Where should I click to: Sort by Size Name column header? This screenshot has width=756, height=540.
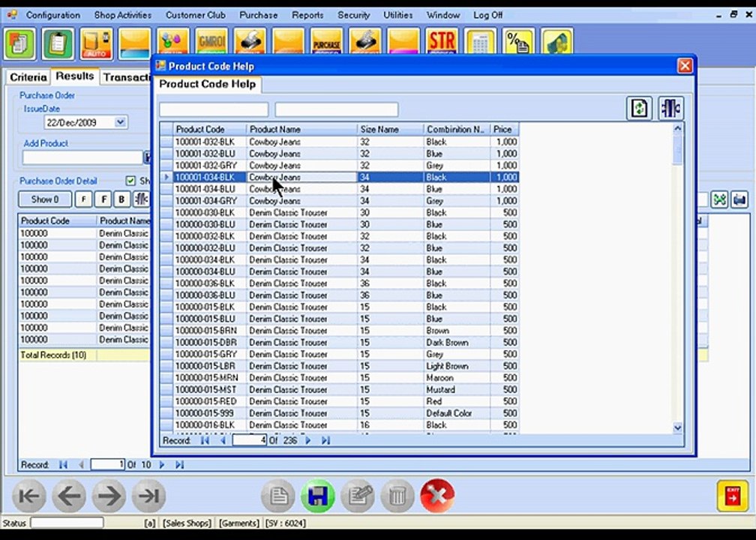(390, 129)
